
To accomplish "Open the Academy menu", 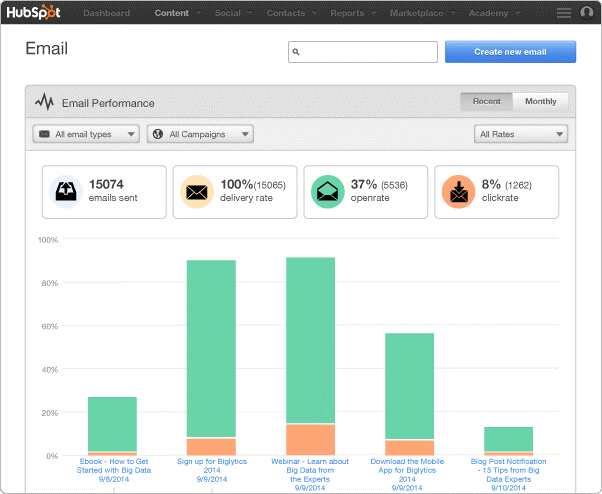I will pos(488,13).
